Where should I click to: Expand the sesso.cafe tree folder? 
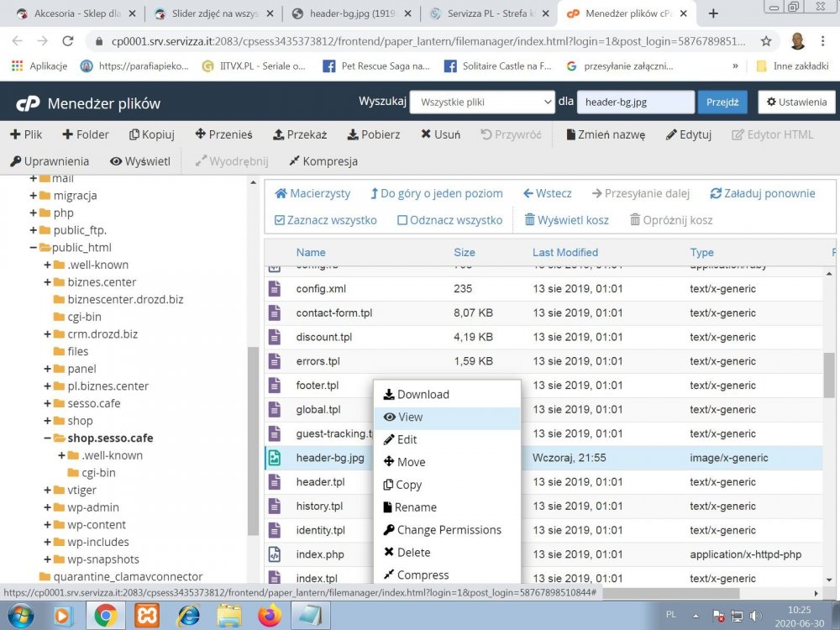47,403
